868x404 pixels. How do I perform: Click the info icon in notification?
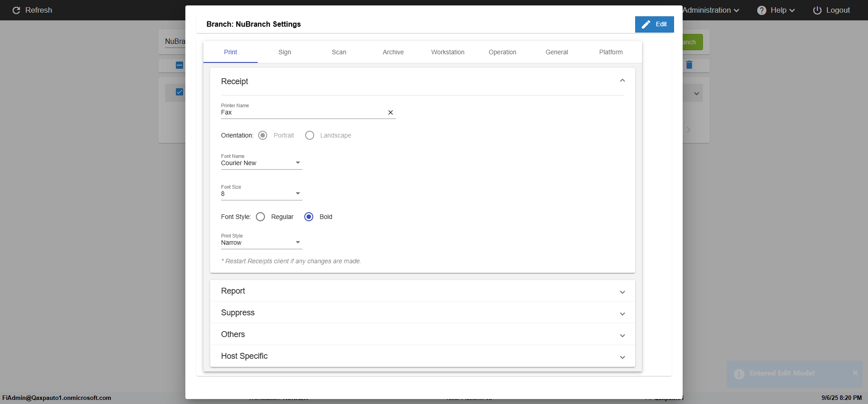click(x=739, y=374)
